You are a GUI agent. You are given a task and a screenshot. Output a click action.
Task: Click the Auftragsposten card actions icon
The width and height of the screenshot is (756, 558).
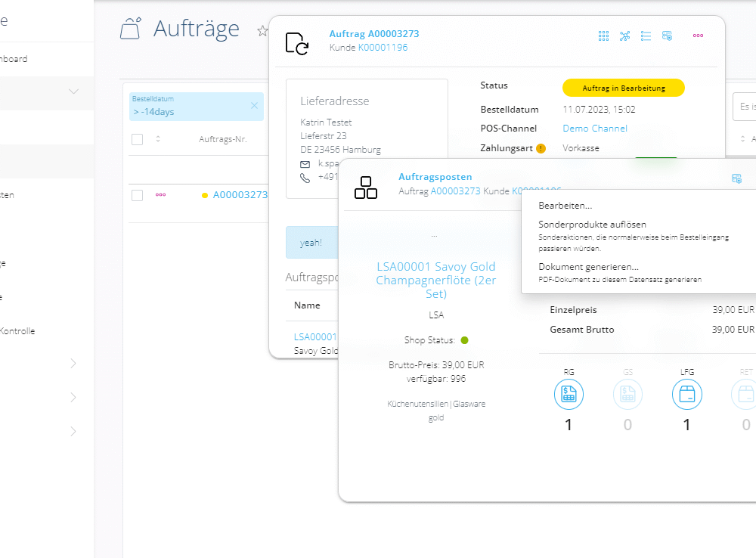pyautogui.click(x=736, y=178)
